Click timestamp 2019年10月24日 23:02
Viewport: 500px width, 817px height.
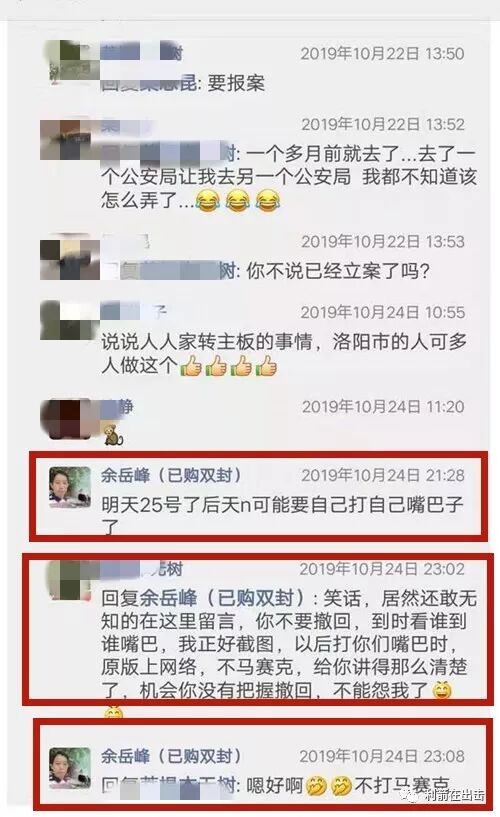(382, 569)
